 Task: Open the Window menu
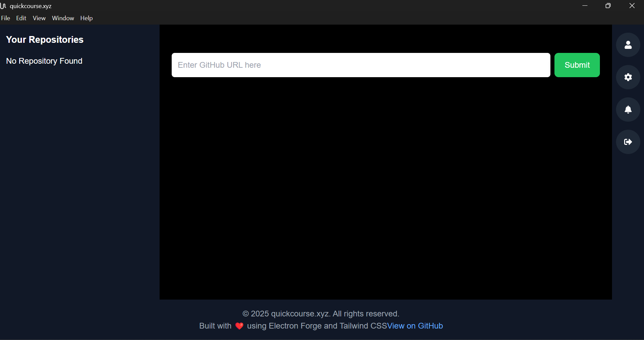point(63,18)
